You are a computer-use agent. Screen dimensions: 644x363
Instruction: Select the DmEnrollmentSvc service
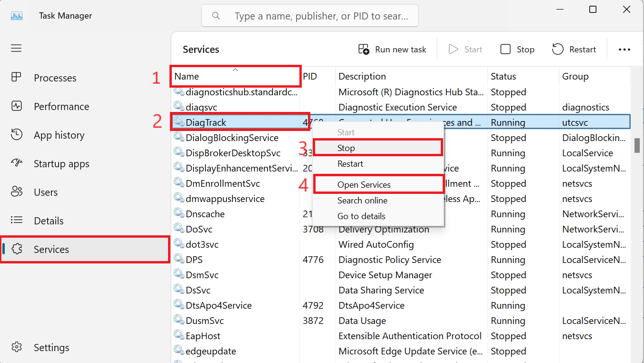coord(223,183)
